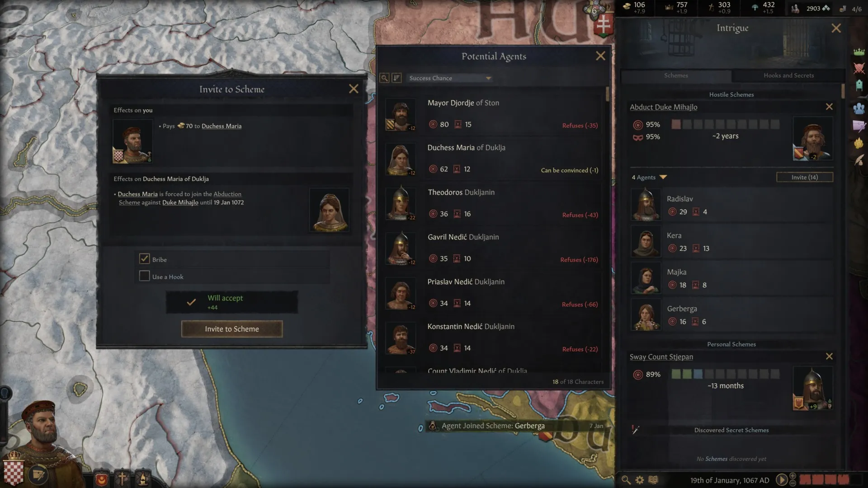The image size is (868, 488).
Task: Increase game speed with plus button
Action: 793,476
